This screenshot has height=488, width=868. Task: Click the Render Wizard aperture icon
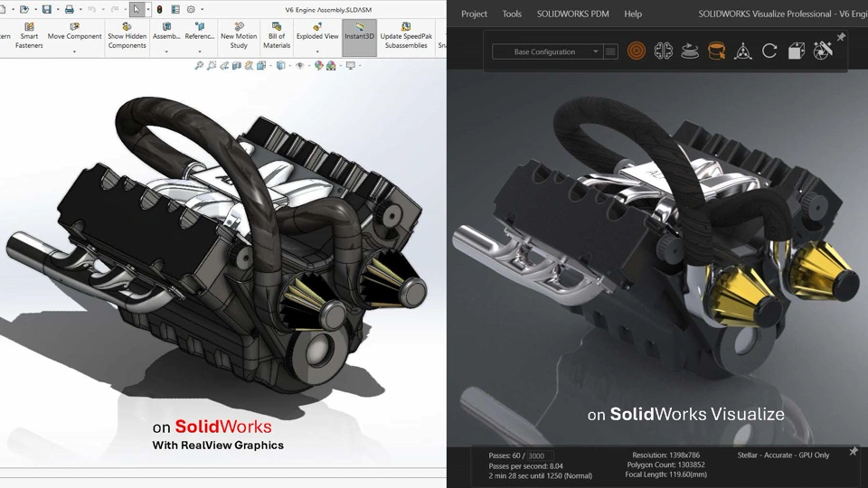tap(823, 51)
